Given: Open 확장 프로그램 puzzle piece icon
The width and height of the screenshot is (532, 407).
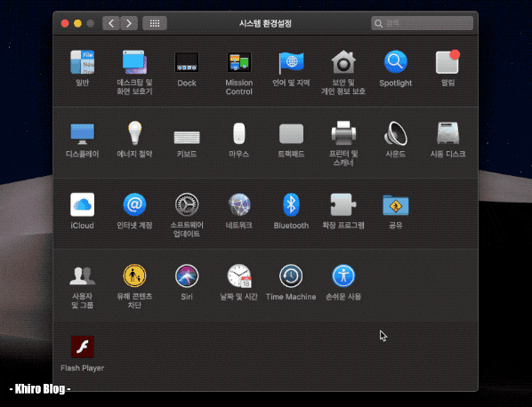Looking at the screenshot, I should coord(343,204).
